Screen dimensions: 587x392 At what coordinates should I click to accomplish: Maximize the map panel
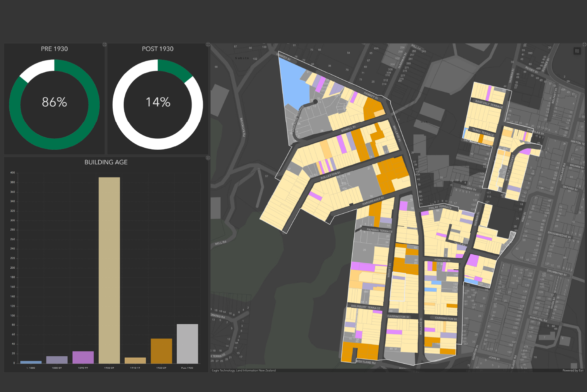(584, 44)
